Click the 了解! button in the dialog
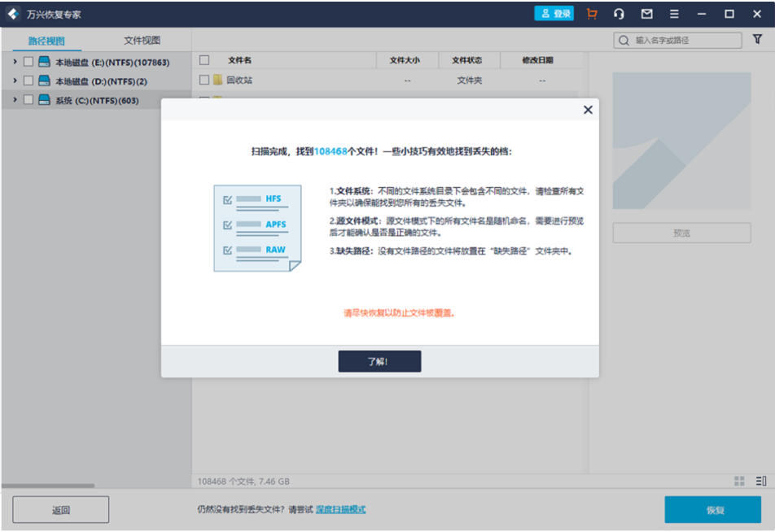Image resolution: width=775 pixels, height=532 pixels. [379, 361]
